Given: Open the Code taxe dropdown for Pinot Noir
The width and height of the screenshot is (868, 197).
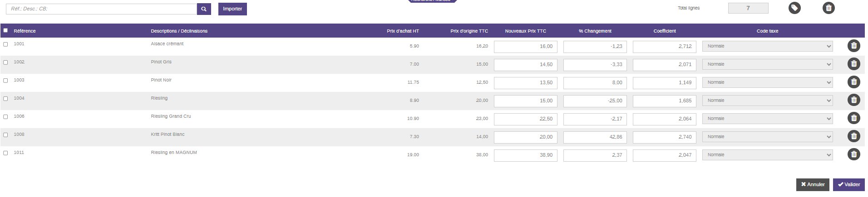Looking at the screenshot, I should coord(767,82).
